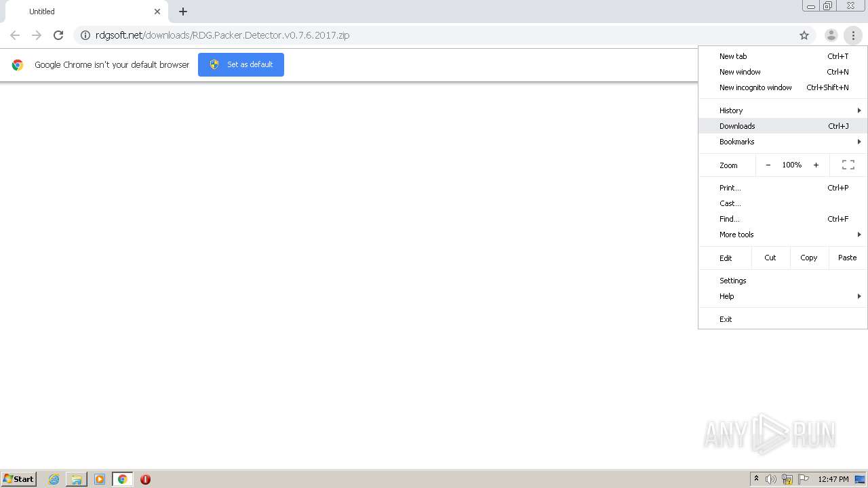Open the Windows Start menu

pyautogui.click(x=18, y=479)
